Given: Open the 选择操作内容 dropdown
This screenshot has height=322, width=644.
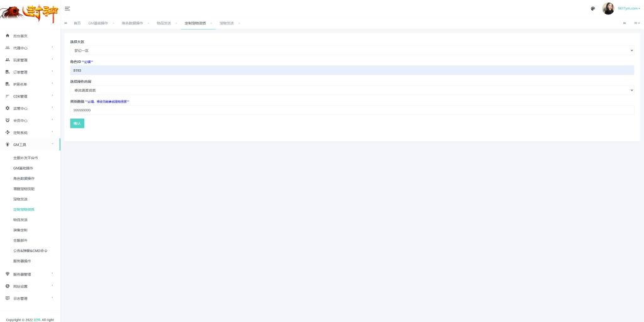Looking at the screenshot, I should (x=352, y=91).
